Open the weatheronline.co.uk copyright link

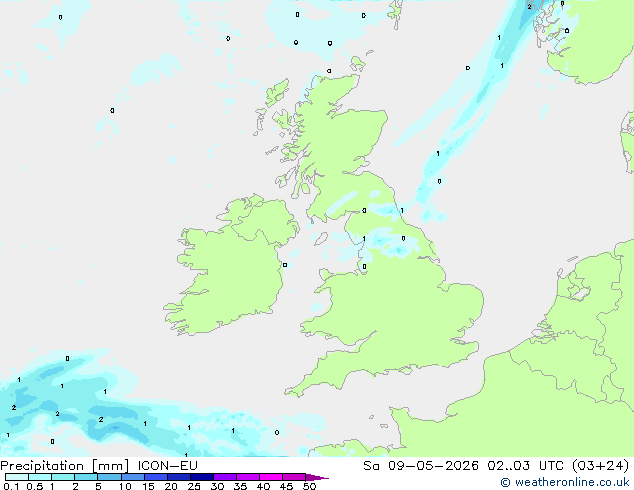(x=565, y=482)
